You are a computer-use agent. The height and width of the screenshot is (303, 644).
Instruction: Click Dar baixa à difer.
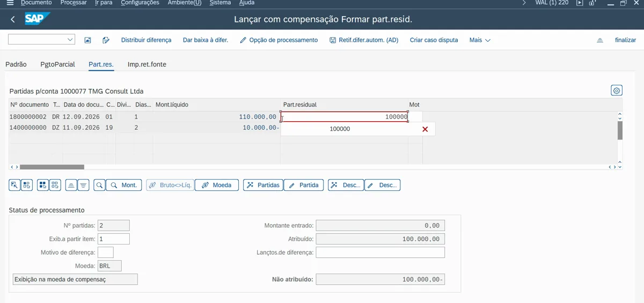(206, 40)
